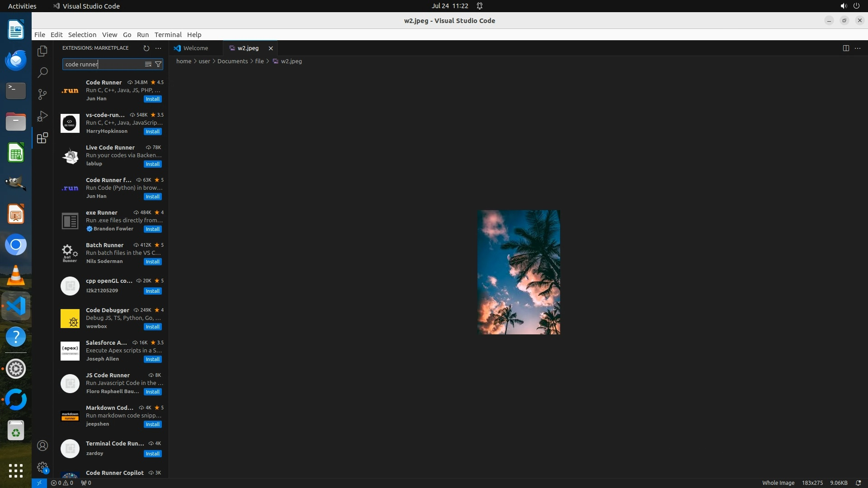Open Run and Debug view
Screen dimensions: 868x488
coord(42,116)
